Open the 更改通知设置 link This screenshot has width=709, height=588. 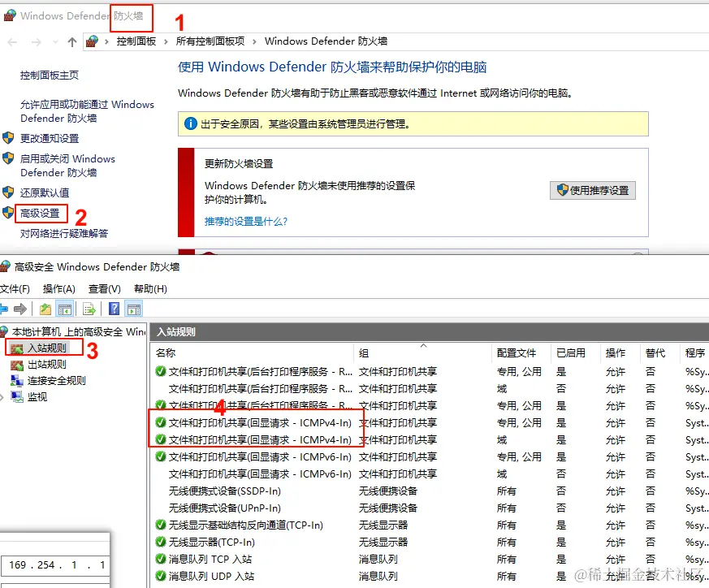coord(50,138)
